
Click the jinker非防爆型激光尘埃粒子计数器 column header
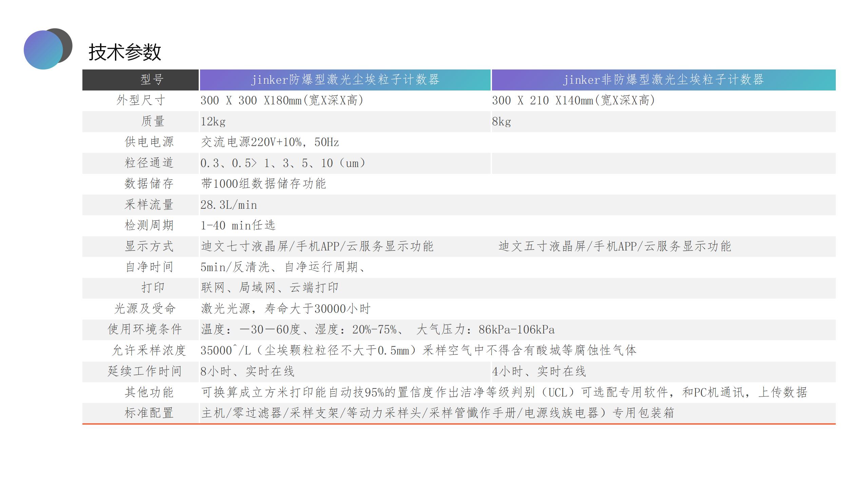coord(663,80)
